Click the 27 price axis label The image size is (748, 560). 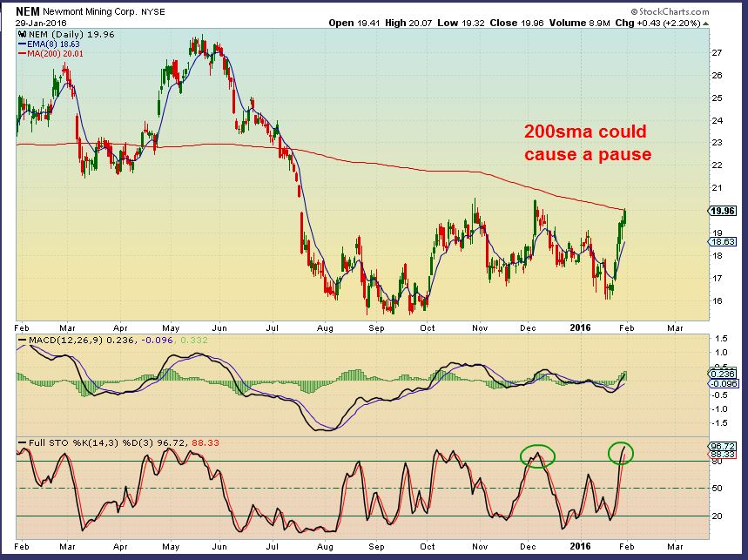point(717,52)
